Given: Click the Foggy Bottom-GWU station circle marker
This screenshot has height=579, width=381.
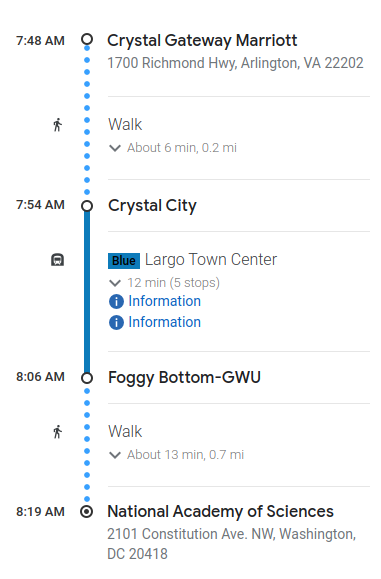Looking at the screenshot, I should (87, 378).
